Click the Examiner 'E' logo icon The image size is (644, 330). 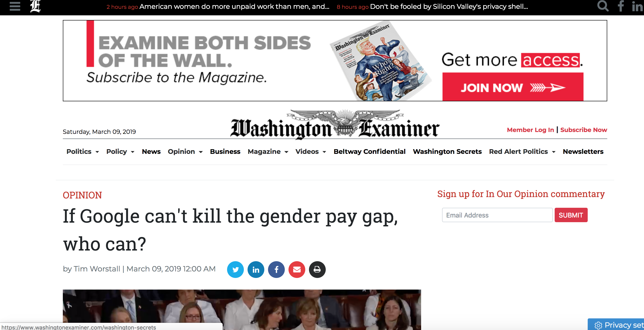tap(35, 6)
